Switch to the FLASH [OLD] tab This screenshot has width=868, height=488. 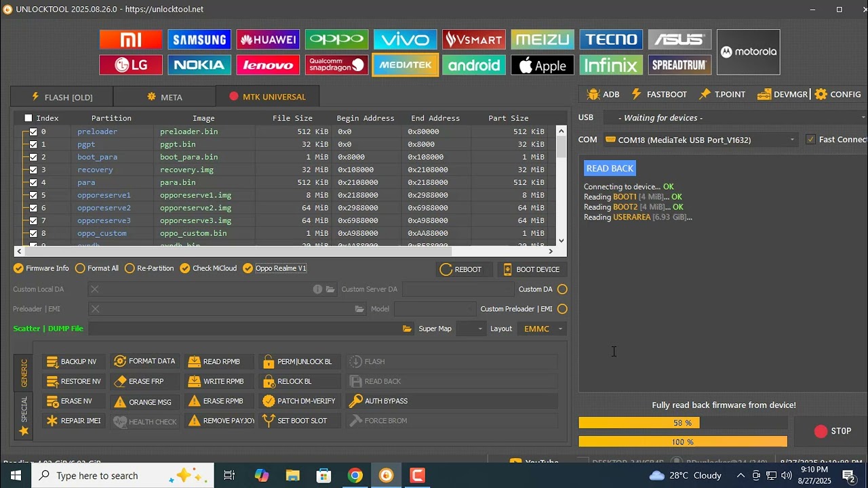click(62, 97)
